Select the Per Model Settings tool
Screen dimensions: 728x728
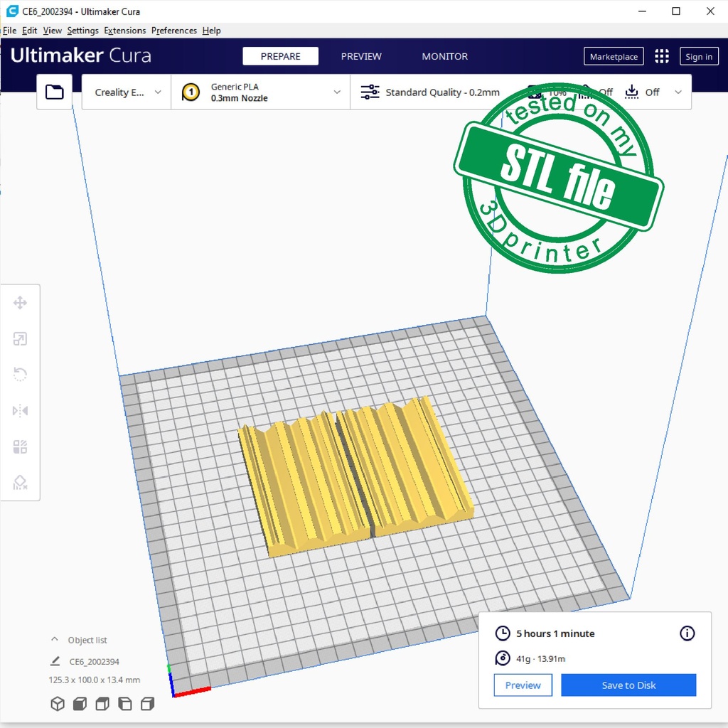20,447
